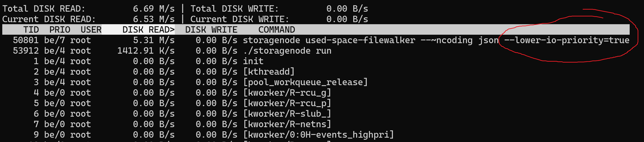The image size is (644, 142).
Task: Select the [kthreadd] process row
Action: pyautogui.click(x=269, y=72)
